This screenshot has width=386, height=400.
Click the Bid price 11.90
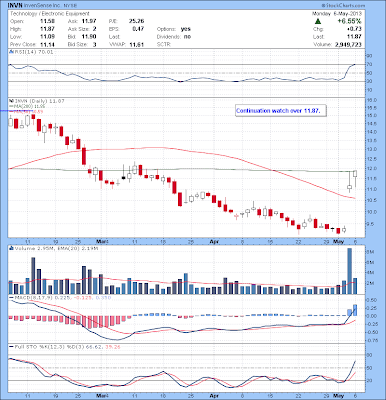(89, 36)
